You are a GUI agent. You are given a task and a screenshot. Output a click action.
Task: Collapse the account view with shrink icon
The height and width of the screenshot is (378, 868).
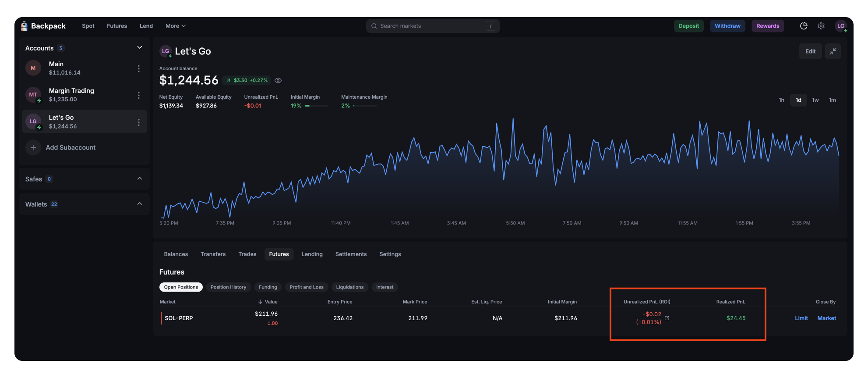(x=833, y=51)
